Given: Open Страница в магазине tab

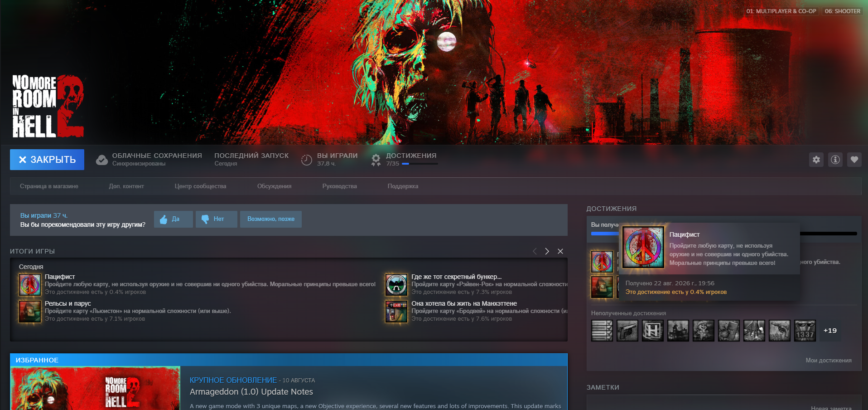Looking at the screenshot, I should coord(49,186).
